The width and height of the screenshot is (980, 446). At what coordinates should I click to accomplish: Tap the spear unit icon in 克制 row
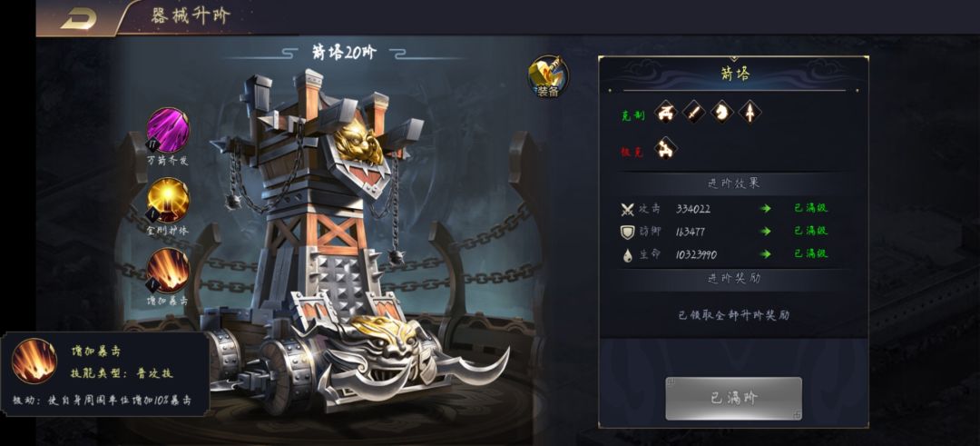[750, 113]
